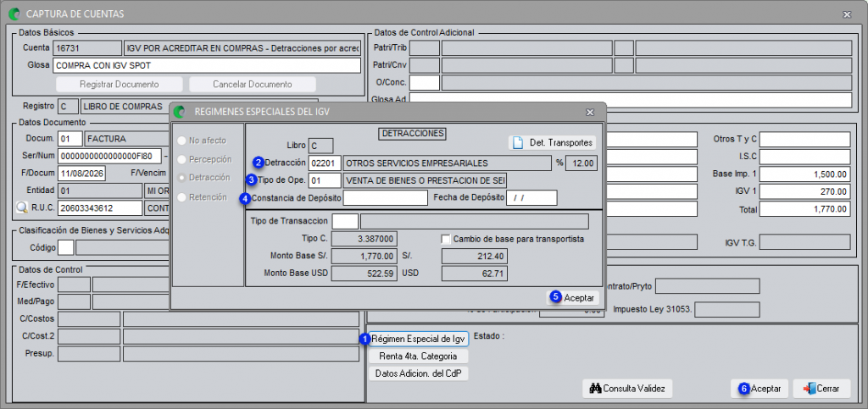Viewport: 868px width, 409px height.
Task: Toggle Cambio de base para transportista checkbox
Action: tap(446, 240)
